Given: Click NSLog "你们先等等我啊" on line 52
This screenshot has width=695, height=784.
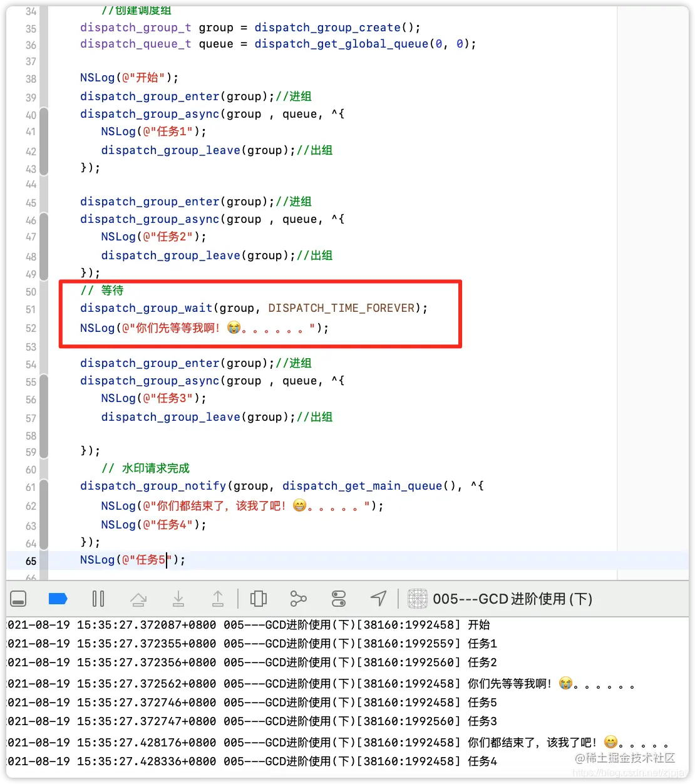Looking at the screenshot, I should coord(205,328).
